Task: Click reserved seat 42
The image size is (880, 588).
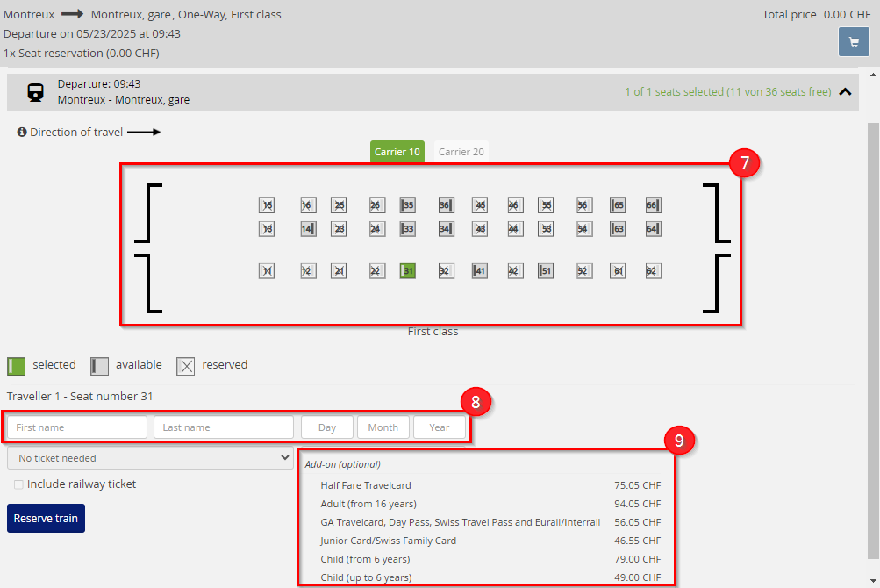Action: click(515, 270)
